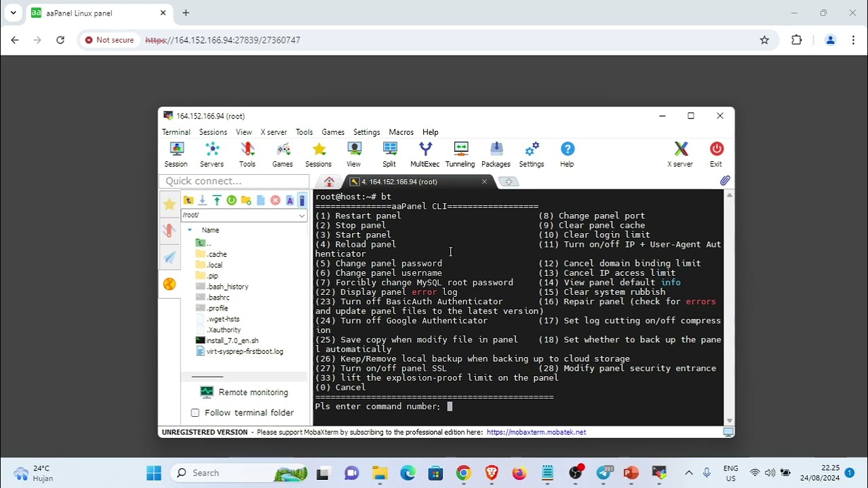Open new terminal tab button
The height and width of the screenshot is (488, 868).
pos(509,182)
